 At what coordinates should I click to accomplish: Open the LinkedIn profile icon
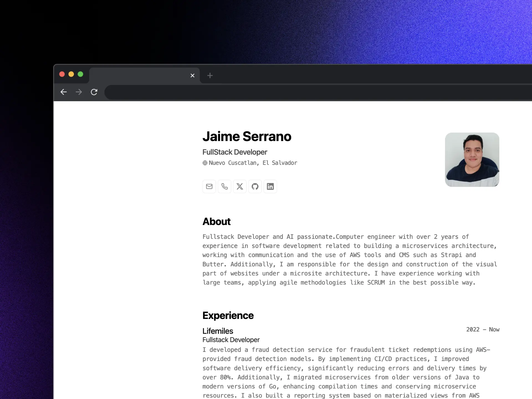(x=270, y=186)
